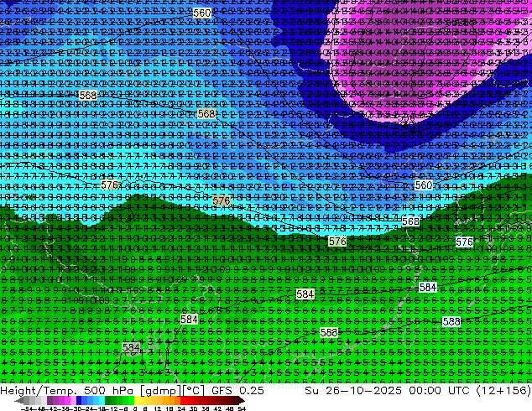532x411 pixels.
Task: Click the '0' legend scale value
Action: 135,409
